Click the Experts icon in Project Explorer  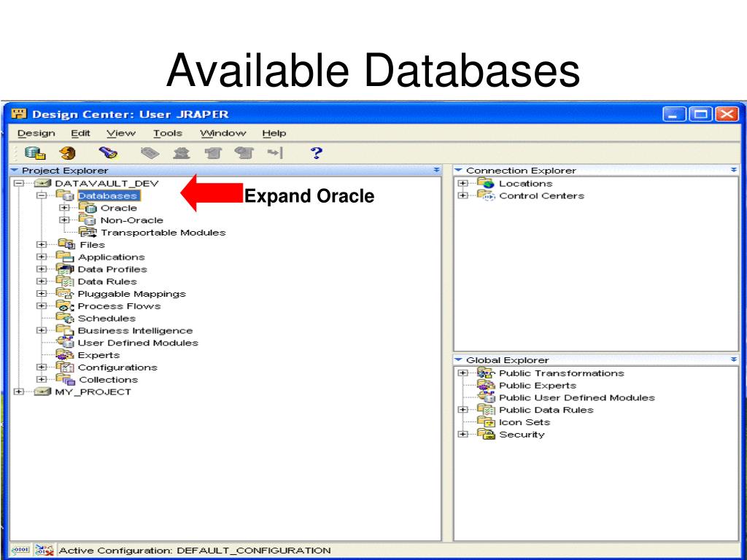point(65,355)
